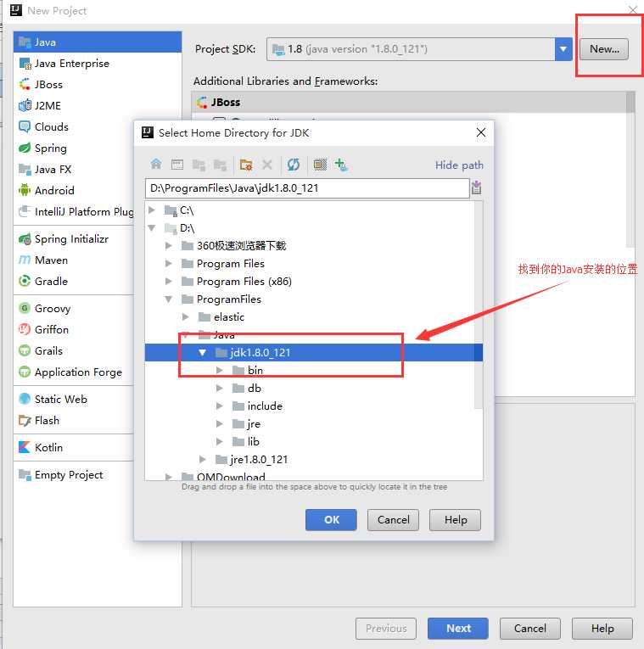Image resolution: width=644 pixels, height=649 pixels.
Task: Click the Maven m icon
Action: (25, 260)
